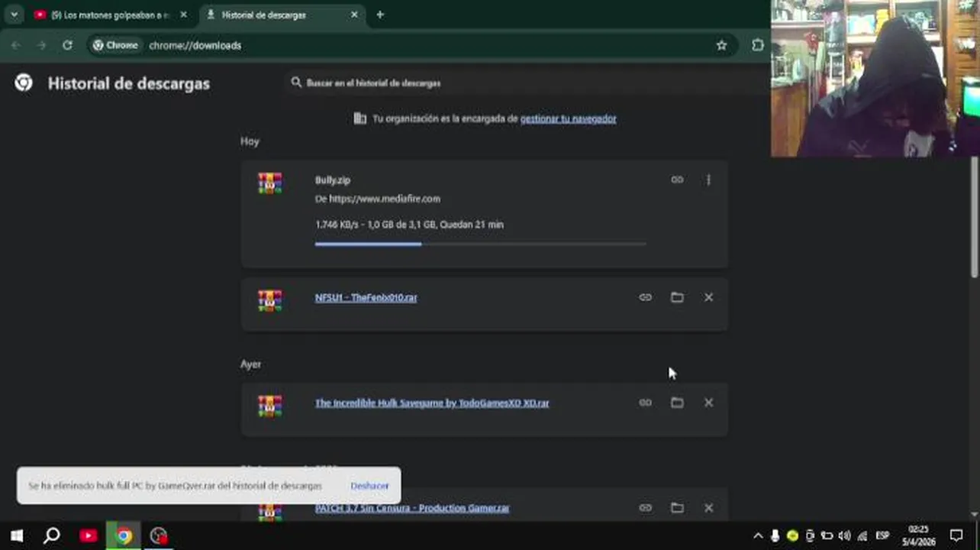Click the Bully.zip download progress bar
The width and height of the screenshot is (980, 550).
pos(481,244)
